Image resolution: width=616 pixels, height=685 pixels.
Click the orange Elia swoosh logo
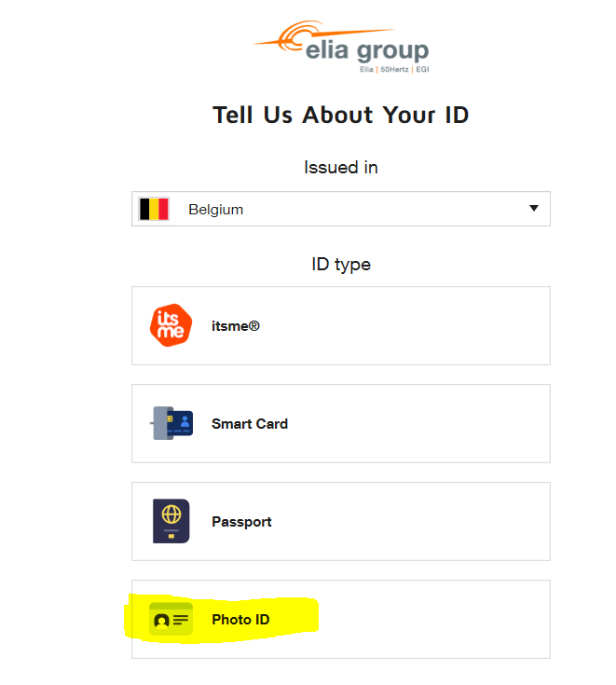(x=323, y=35)
